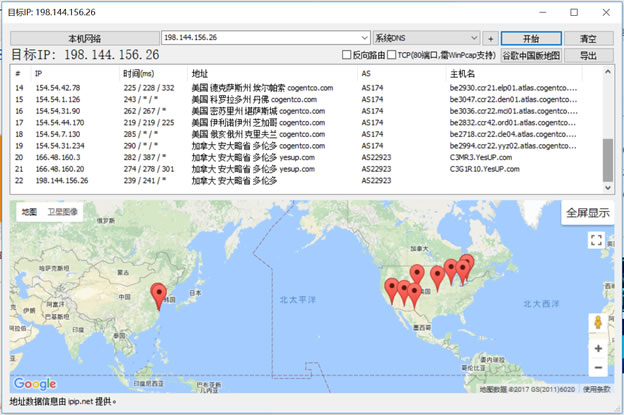Click the plus button beside the DNS dropdown

490,38
